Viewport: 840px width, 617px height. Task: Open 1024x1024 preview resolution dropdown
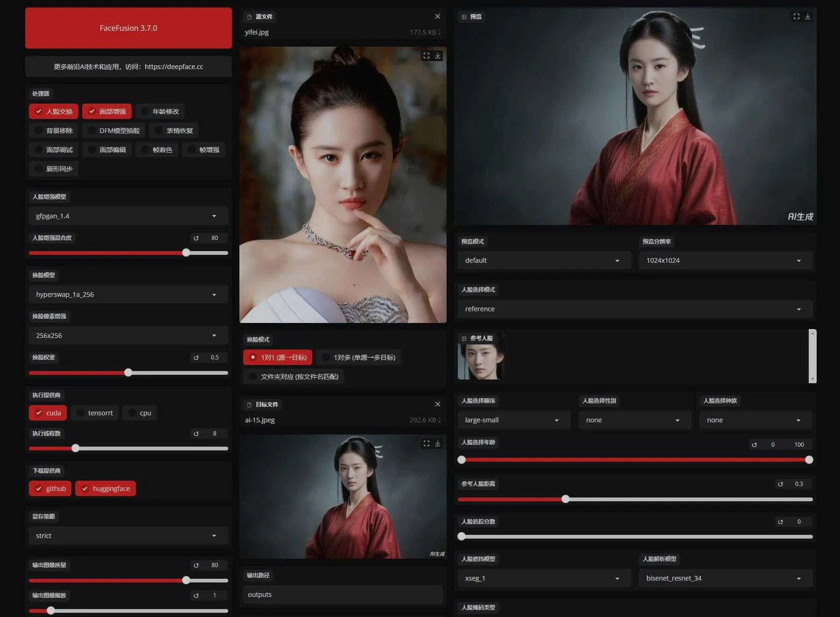pyautogui.click(x=726, y=260)
